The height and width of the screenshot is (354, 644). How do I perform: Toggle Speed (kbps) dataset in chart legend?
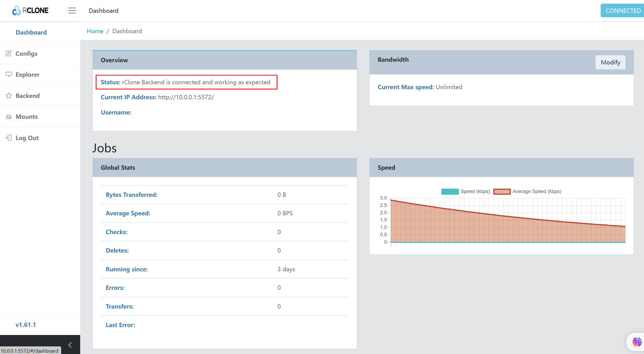450,191
